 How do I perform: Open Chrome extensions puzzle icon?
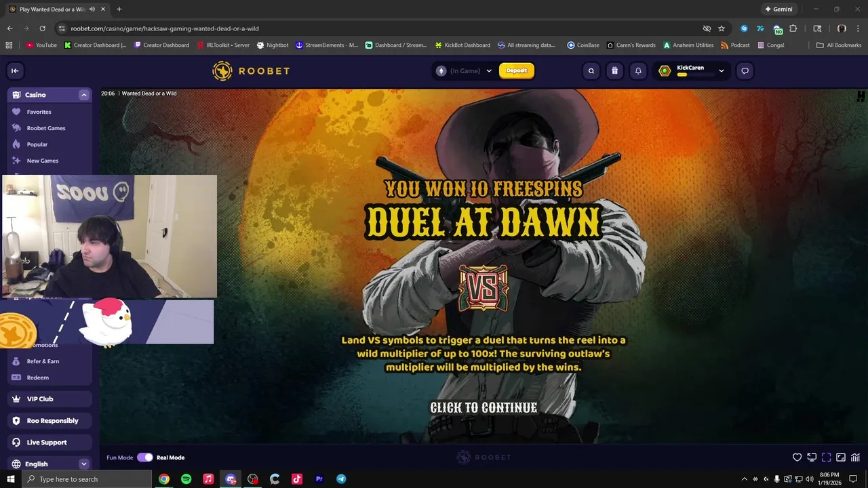(793, 28)
